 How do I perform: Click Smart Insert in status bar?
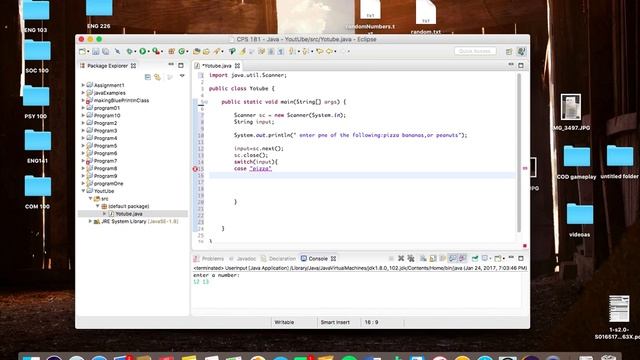pos(335,322)
